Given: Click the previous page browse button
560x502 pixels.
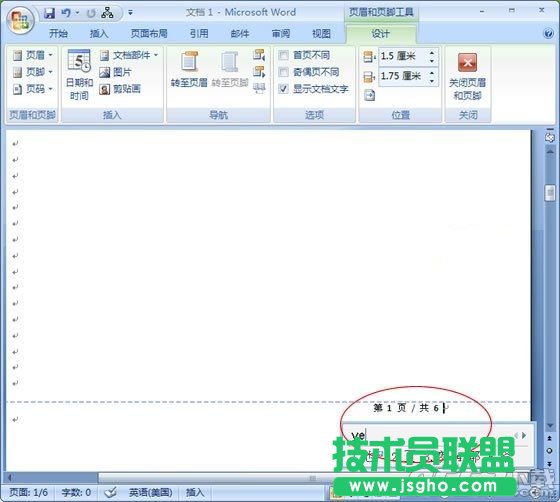Looking at the screenshot, I should [x=550, y=438].
